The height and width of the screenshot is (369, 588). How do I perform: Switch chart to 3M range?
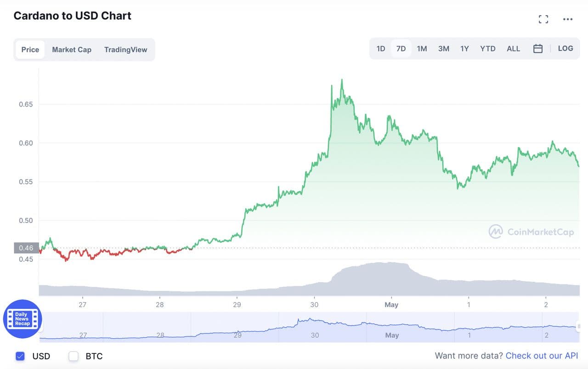pos(443,49)
